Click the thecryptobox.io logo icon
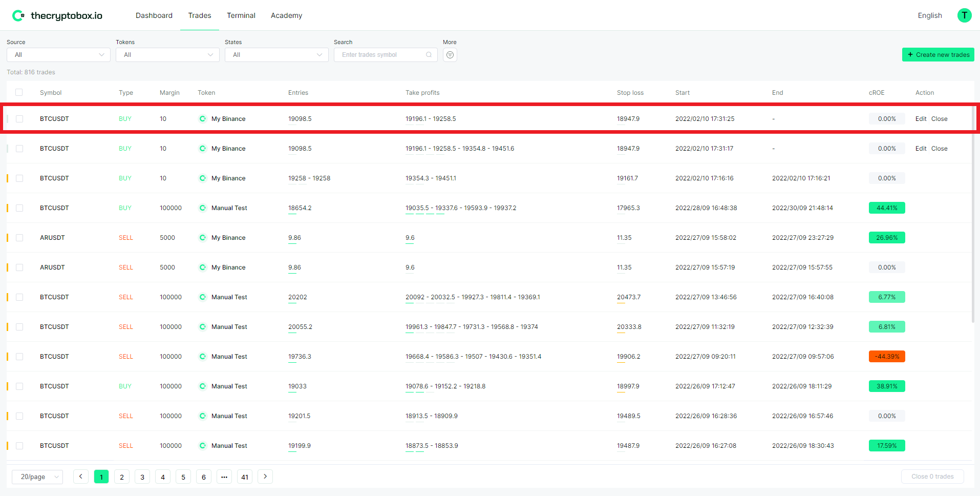Image resolution: width=980 pixels, height=496 pixels. 18,15
